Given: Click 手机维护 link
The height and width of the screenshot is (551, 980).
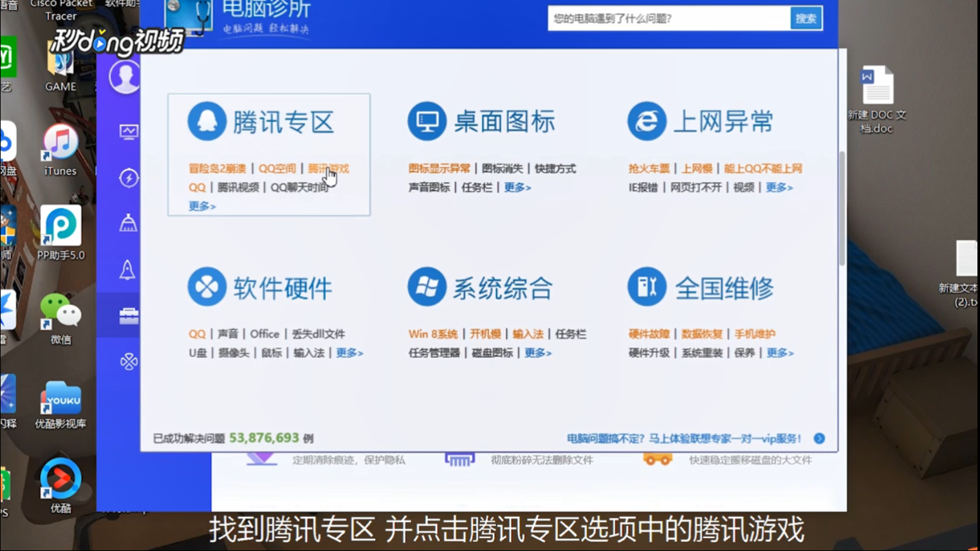Looking at the screenshot, I should click(755, 334).
